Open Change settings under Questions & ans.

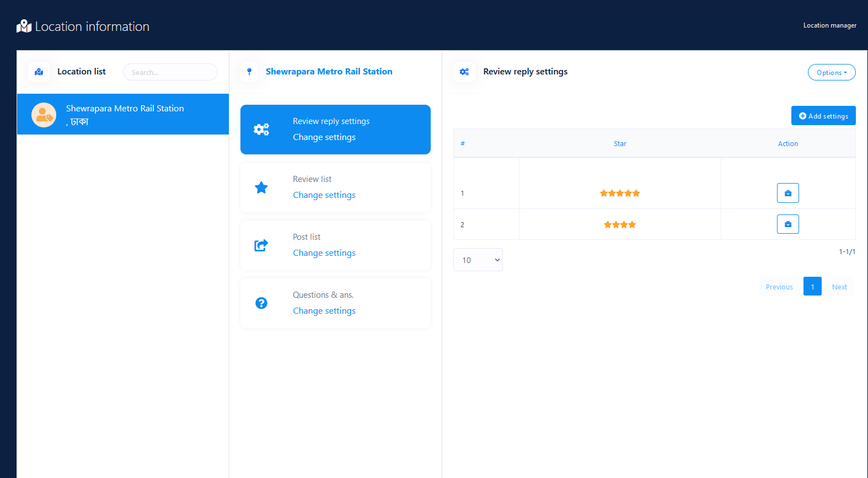[x=324, y=311]
